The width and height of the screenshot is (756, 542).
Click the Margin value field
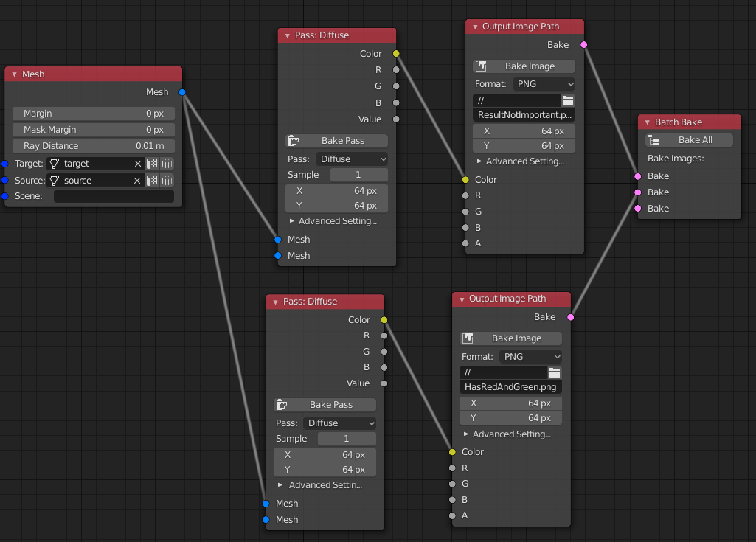(x=94, y=114)
